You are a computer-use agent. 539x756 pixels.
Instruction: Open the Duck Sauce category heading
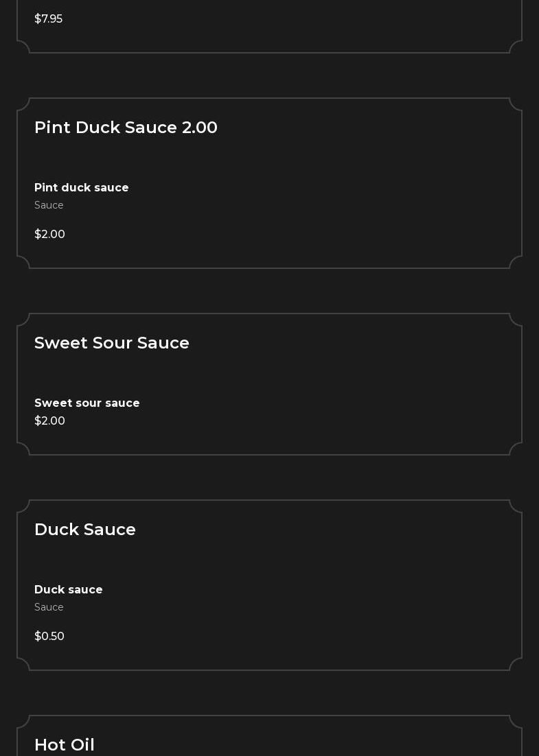(x=85, y=530)
